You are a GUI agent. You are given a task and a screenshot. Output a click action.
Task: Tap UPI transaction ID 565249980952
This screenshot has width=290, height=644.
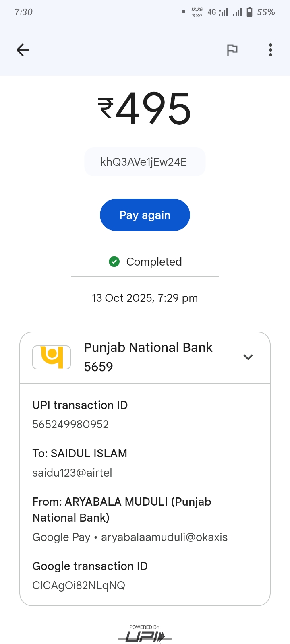click(70, 424)
